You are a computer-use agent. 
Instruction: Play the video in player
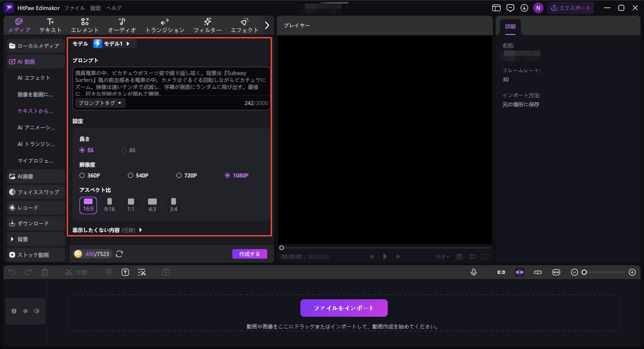385,257
